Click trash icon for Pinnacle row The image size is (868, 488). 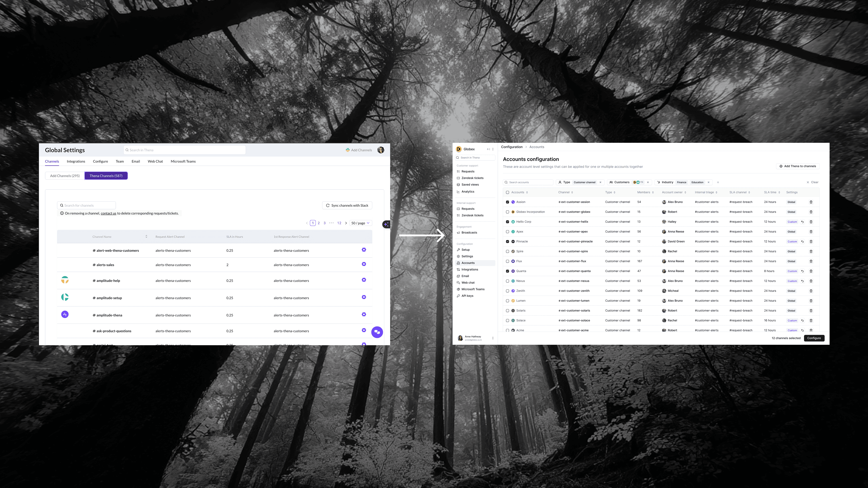tap(811, 242)
